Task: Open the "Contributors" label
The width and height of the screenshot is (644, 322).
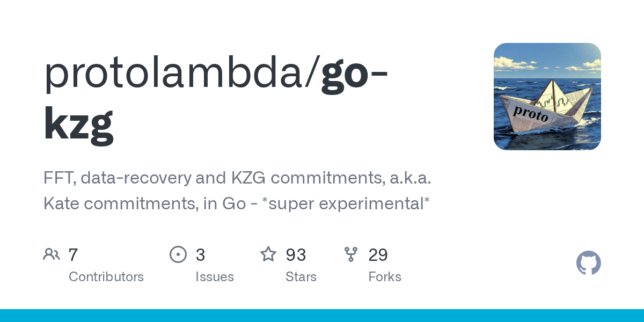Action: coord(106,277)
